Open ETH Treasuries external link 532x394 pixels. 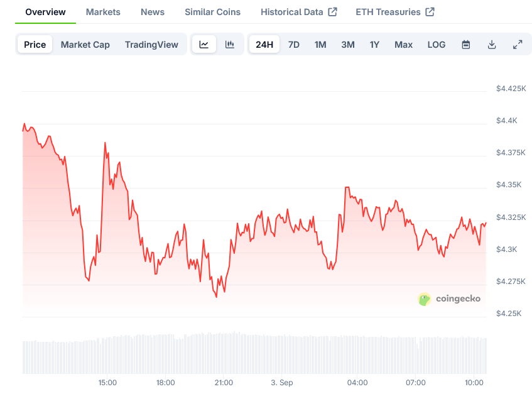pos(394,12)
